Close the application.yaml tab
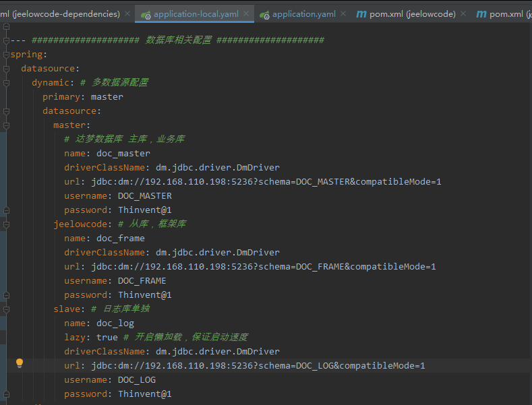Image resolution: width=532 pixels, height=405 pixels. [343, 14]
